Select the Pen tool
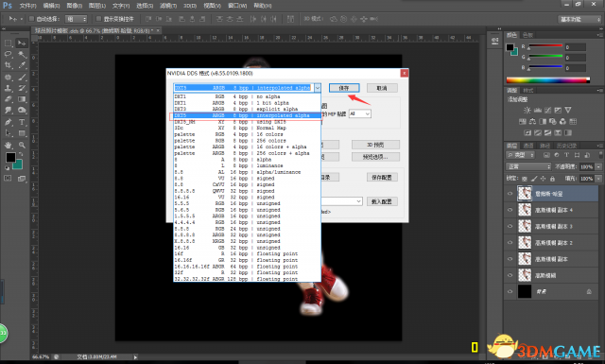The height and width of the screenshot is (364, 605). point(9,122)
